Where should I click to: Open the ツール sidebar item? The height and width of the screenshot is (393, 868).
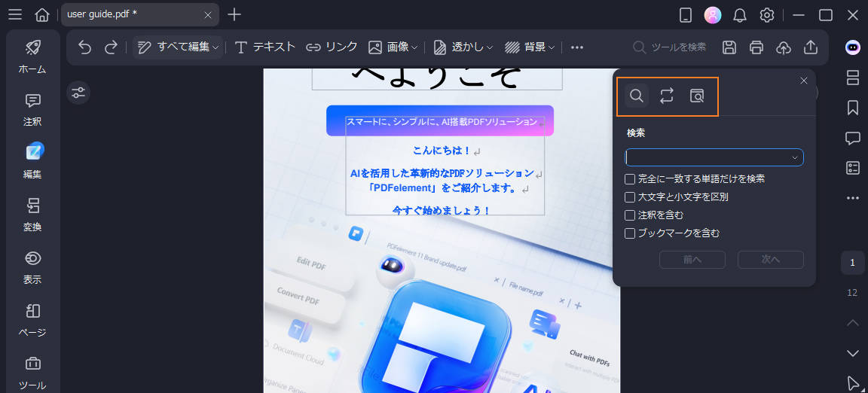point(32,373)
